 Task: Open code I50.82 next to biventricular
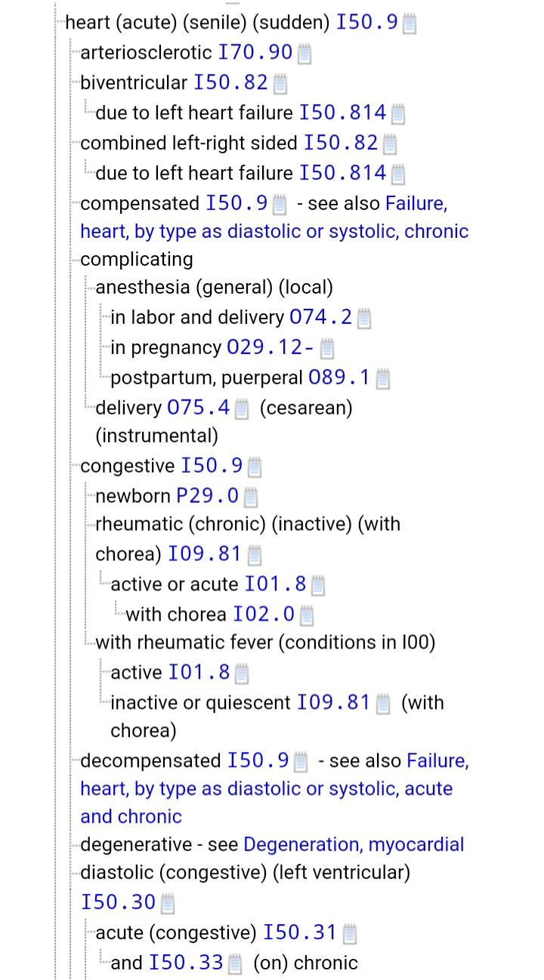point(230,82)
